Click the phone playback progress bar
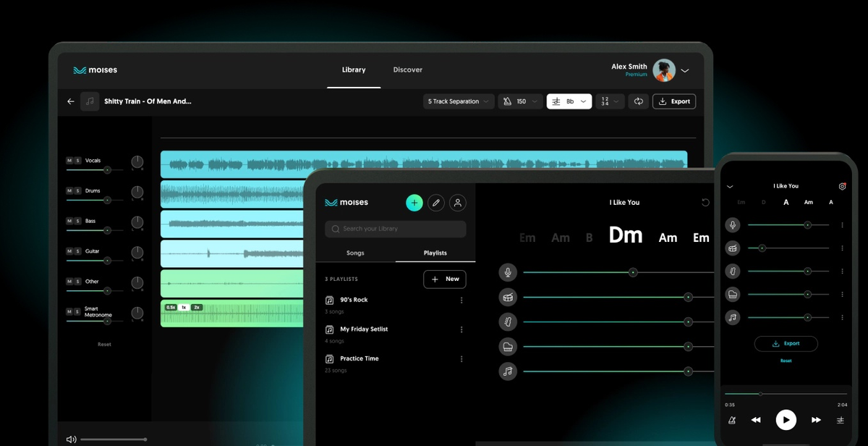Screen dimensions: 868x446 point(786,394)
